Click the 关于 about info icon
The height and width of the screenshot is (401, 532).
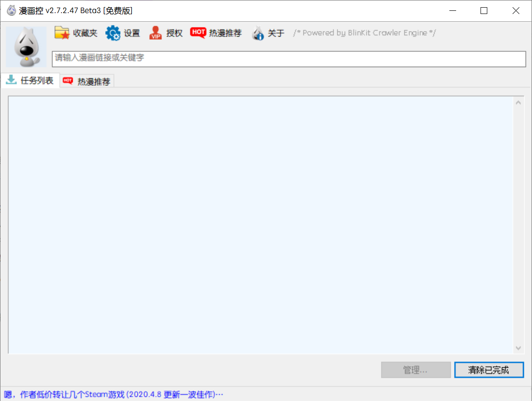click(258, 33)
